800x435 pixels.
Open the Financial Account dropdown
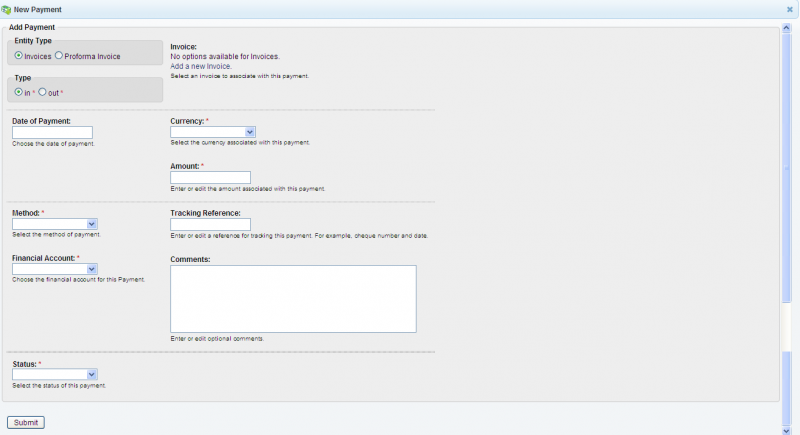pyautogui.click(x=91, y=269)
